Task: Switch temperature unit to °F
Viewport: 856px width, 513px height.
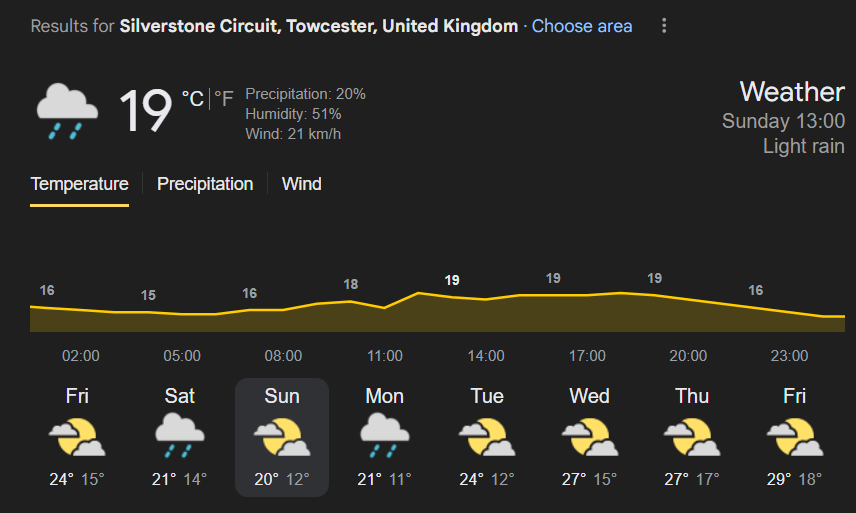Action: pos(223,99)
